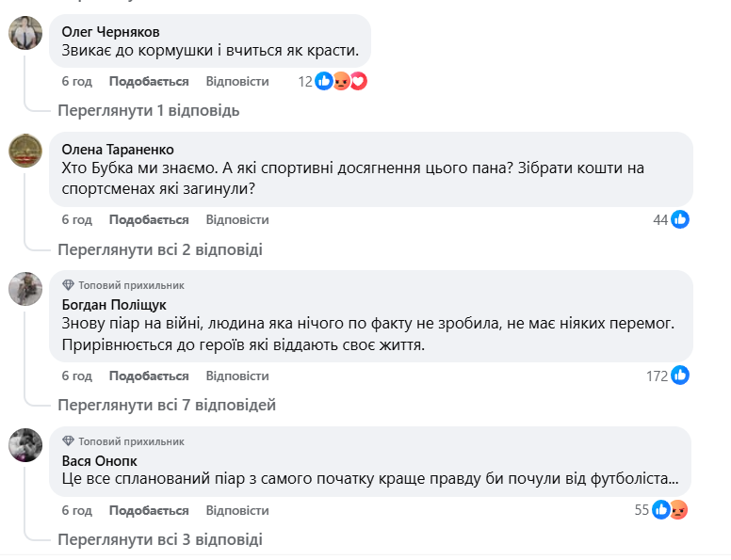Viewport: 731px width, 560px height.
Task: Expand Переглянути всі 3 відповіді
Action: [159, 540]
